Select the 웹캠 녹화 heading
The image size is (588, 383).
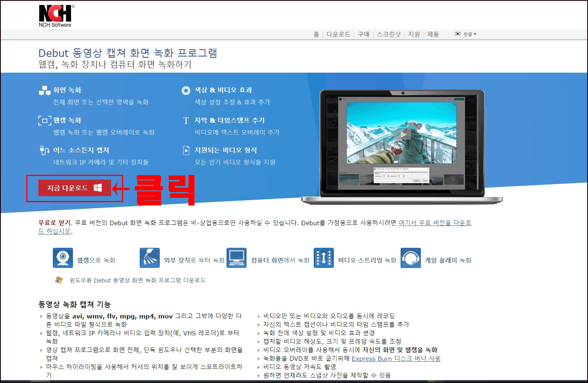click(67, 120)
